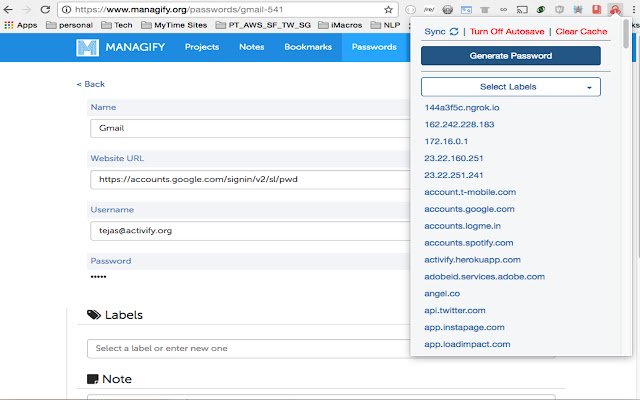The image size is (640, 400).
Task: Select 144a3f5c.ngrok.io entry
Action: pos(462,108)
